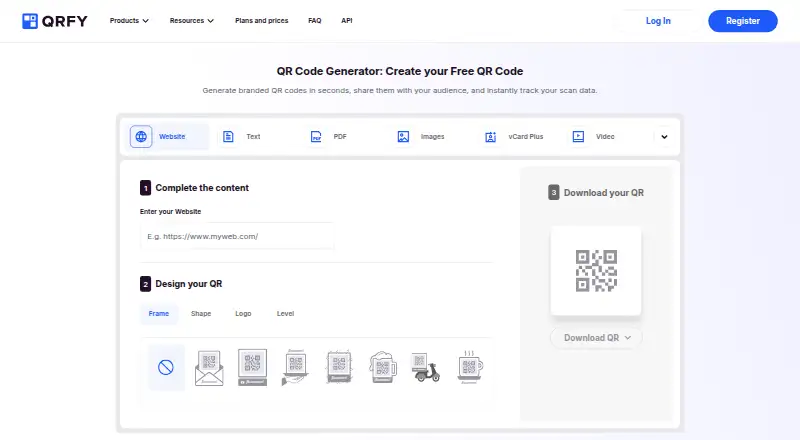Viewport: 800px width, 440px height.
Task: Expand more QR type options chevron
Action: click(664, 137)
